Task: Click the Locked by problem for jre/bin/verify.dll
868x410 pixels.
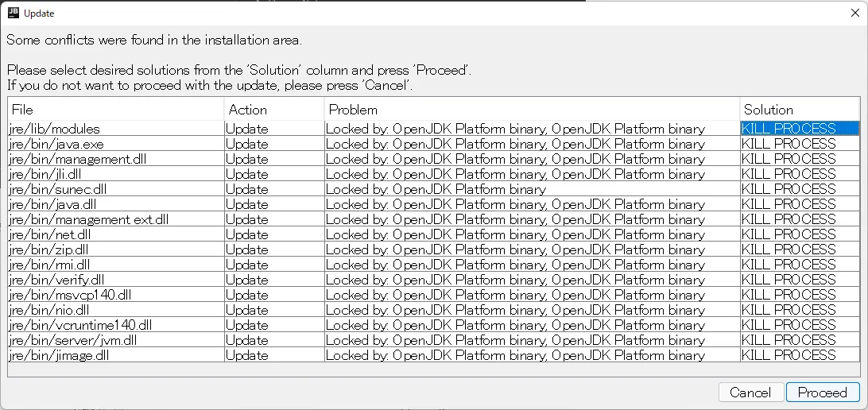Action: click(515, 280)
